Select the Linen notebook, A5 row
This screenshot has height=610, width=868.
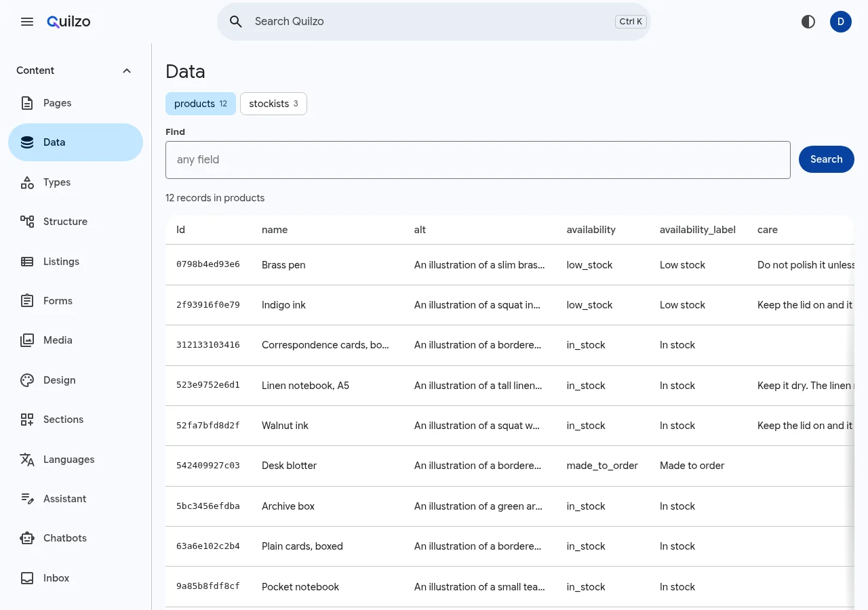510,386
